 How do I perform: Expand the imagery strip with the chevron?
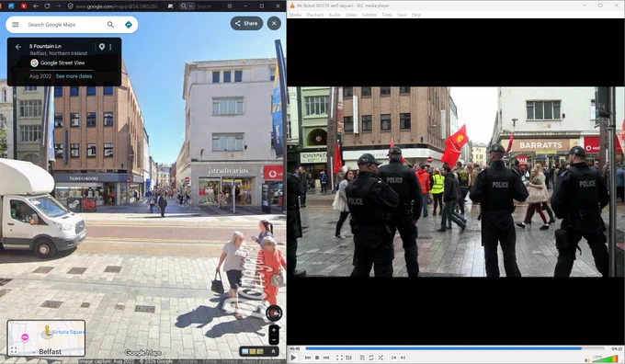coord(273,351)
